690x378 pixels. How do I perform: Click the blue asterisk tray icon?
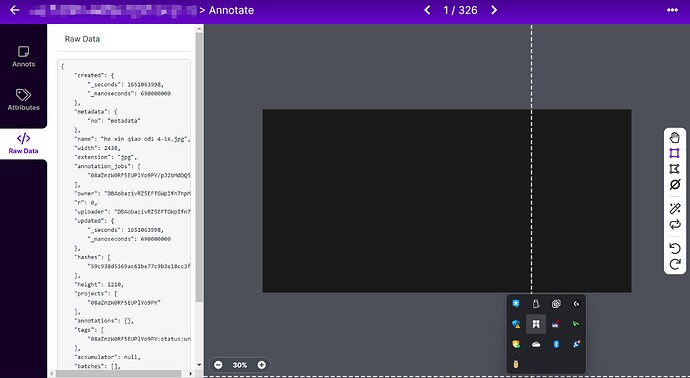pos(516,304)
